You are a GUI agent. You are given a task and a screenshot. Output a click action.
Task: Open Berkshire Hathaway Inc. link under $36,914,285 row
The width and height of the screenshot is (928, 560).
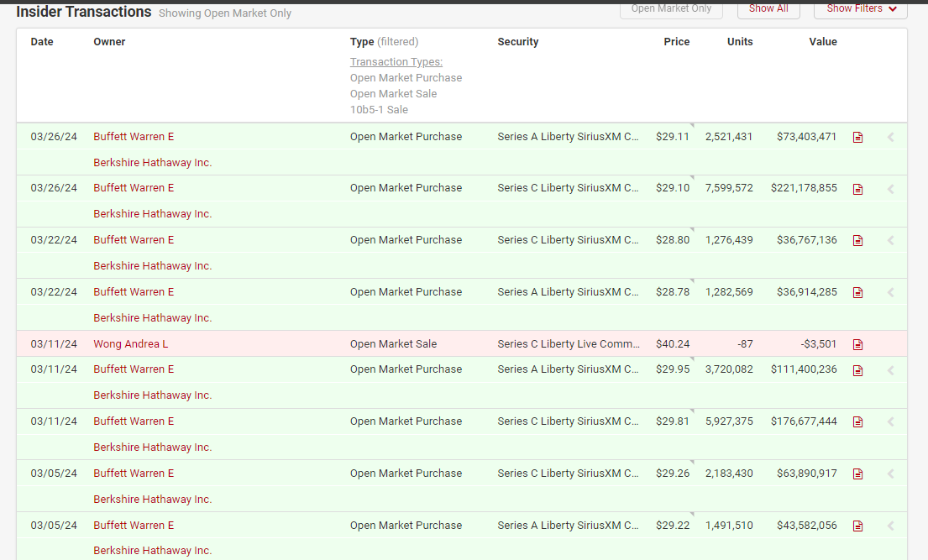point(153,318)
